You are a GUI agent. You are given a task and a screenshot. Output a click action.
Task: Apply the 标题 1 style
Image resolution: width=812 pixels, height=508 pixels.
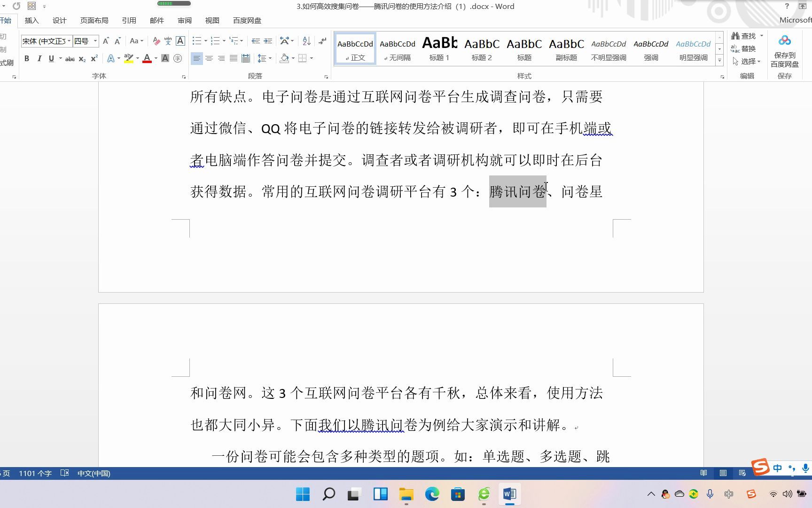click(x=439, y=48)
